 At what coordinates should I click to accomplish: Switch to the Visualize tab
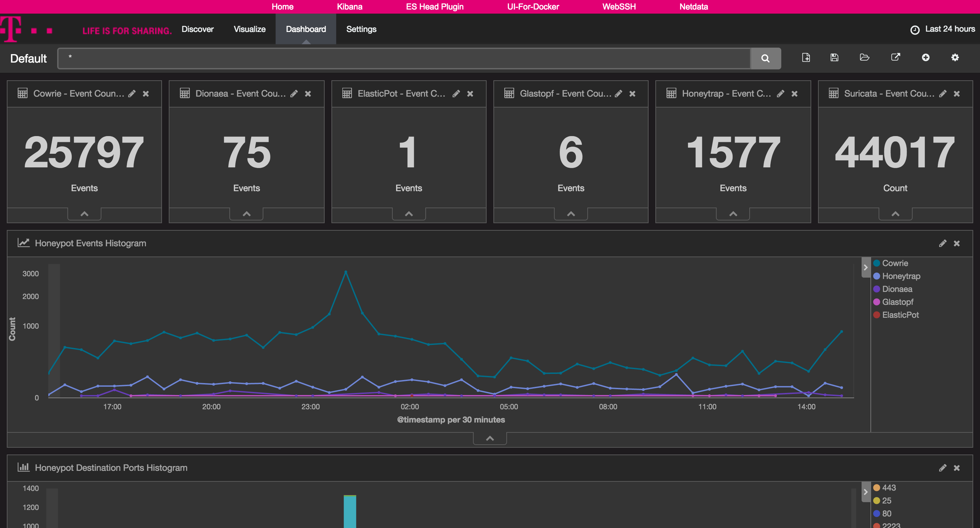pos(249,29)
